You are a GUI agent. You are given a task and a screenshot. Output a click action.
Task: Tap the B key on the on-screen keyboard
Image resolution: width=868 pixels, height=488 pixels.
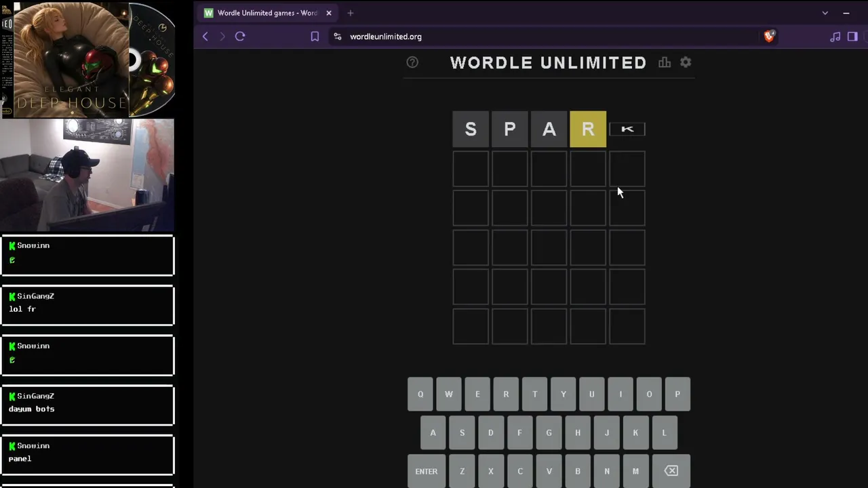[578, 471]
